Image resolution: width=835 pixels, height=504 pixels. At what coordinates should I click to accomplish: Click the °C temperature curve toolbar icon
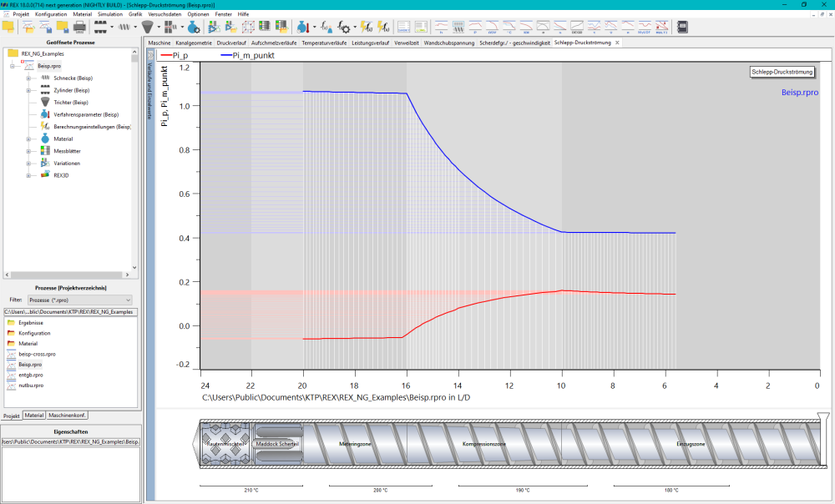509,27
